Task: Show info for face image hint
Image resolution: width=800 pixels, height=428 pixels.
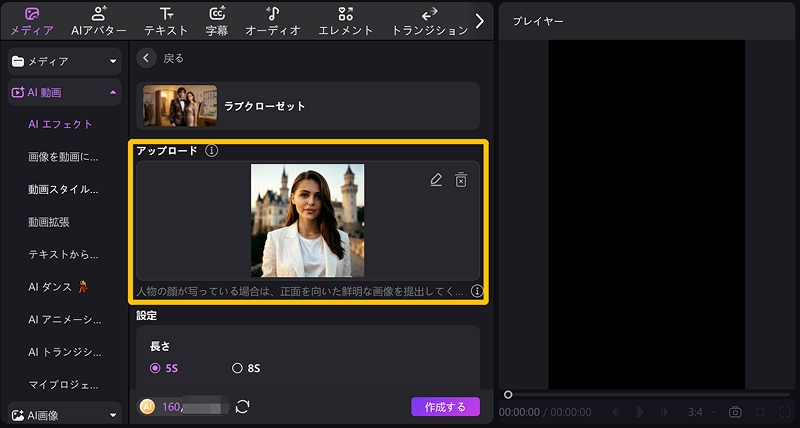Action: pos(477,291)
